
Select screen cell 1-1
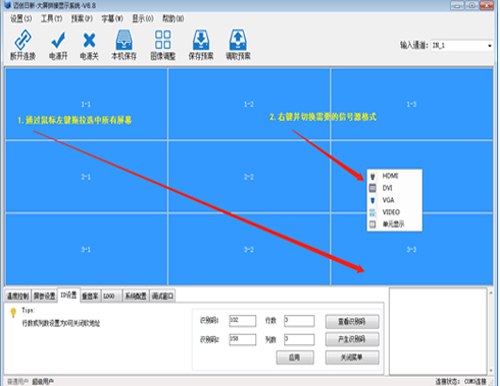point(86,104)
